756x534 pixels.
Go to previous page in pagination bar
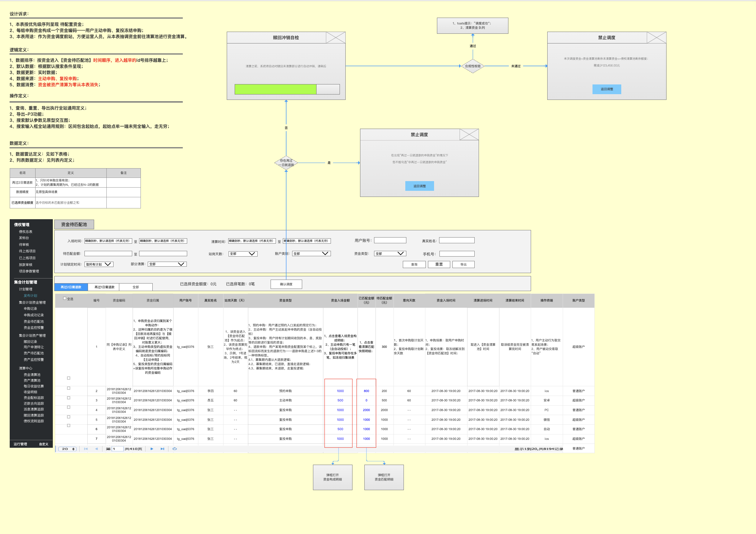click(x=96, y=449)
